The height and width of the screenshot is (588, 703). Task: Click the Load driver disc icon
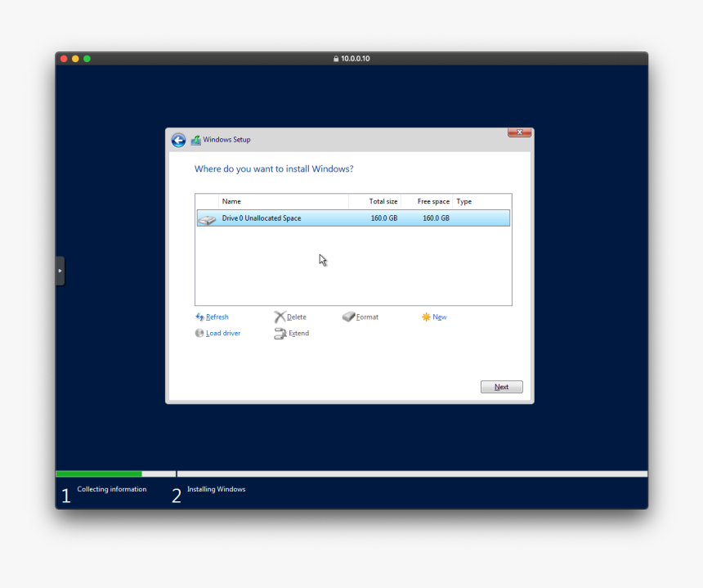199,333
